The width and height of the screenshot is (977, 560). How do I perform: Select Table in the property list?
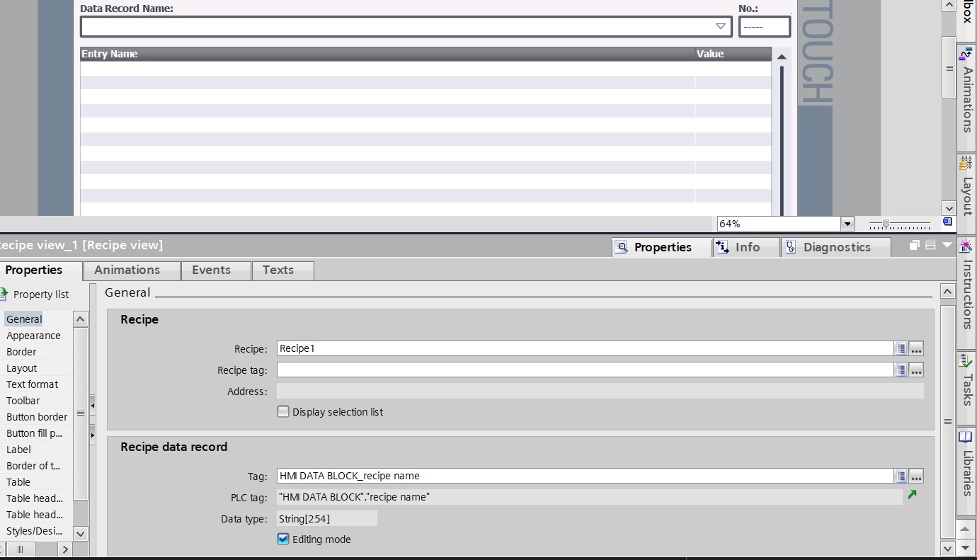click(x=18, y=482)
